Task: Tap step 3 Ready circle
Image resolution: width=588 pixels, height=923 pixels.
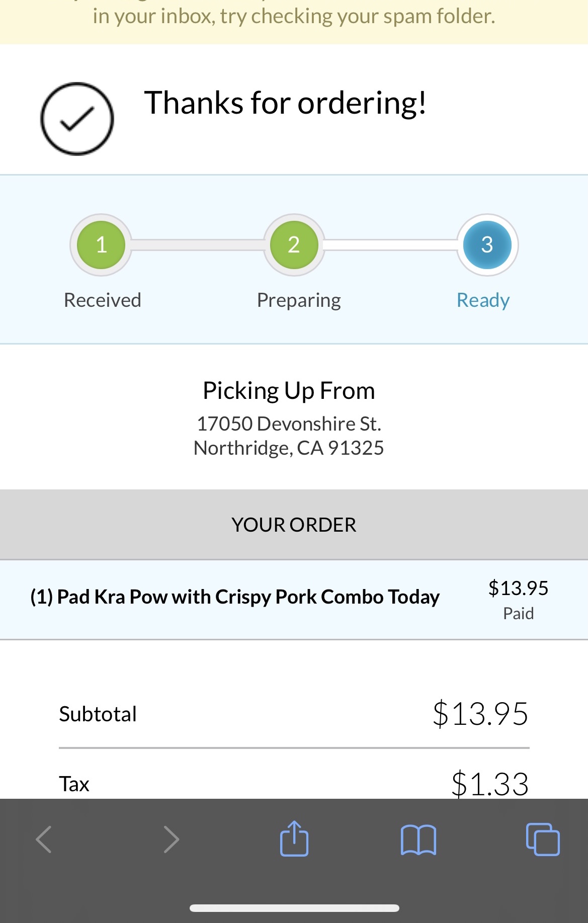Action: coord(487,245)
